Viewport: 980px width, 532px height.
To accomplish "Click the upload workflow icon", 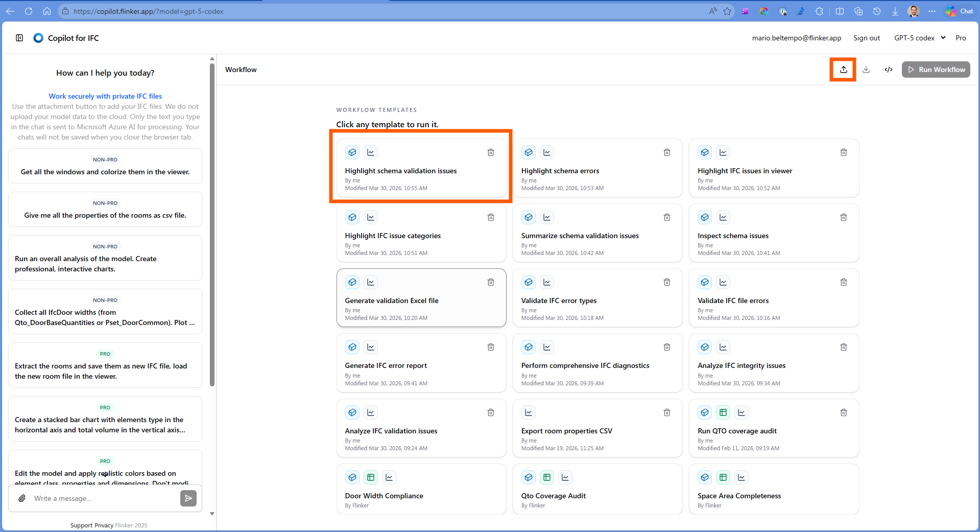I will click(x=843, y=70).
